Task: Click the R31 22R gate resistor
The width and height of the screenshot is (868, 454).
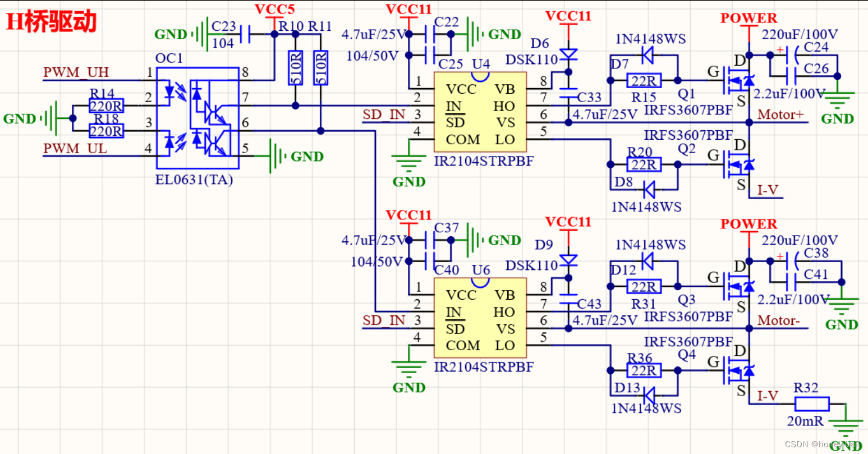Action: coord(644,286)
